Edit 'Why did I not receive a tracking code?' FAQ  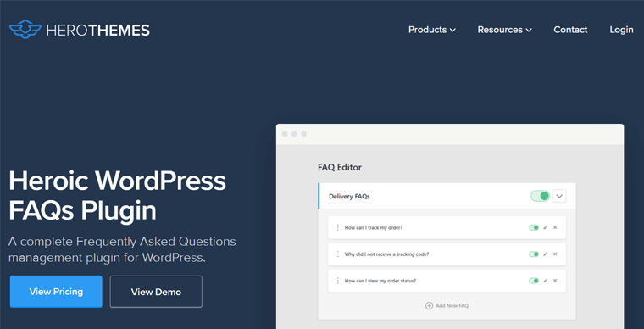coord(546,254)
